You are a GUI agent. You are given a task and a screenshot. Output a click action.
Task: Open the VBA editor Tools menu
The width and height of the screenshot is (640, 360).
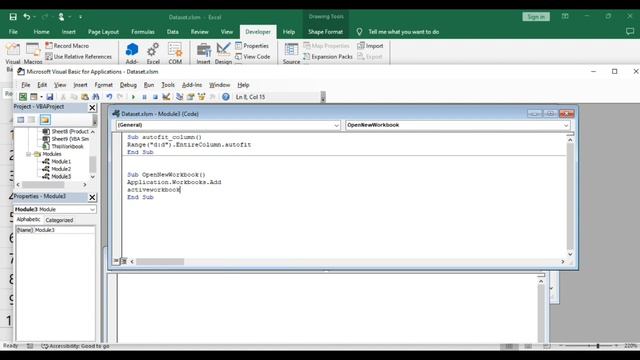click(168, 85)
